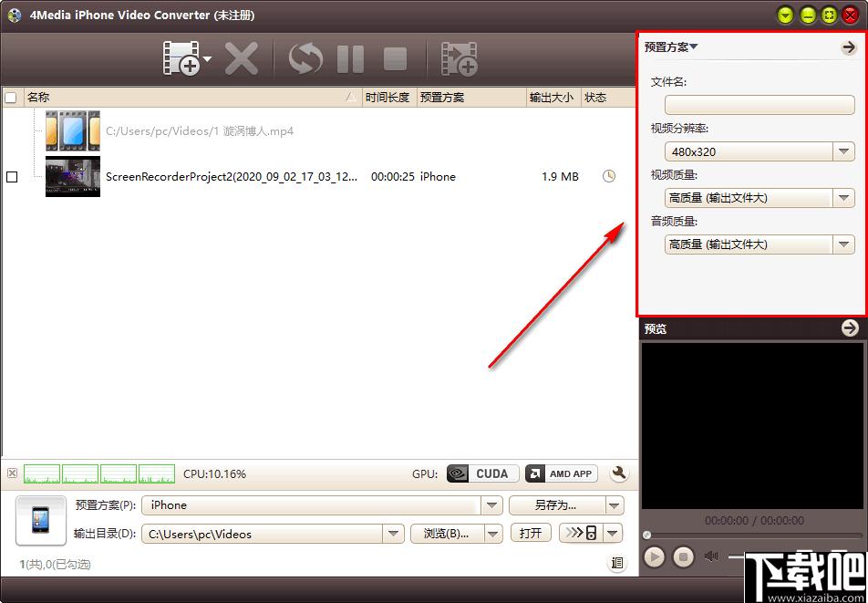Open the 另存为 dropdown arrow
This screenshot has width=868, height=603.
click(614, 505)
